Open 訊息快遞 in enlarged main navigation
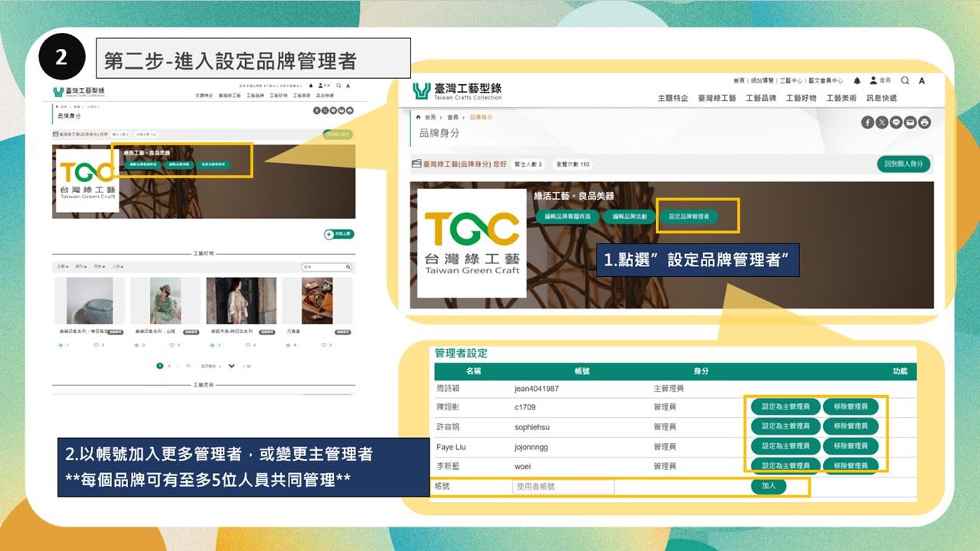Viewport: 980px width, 551px height. click(882, 98)
